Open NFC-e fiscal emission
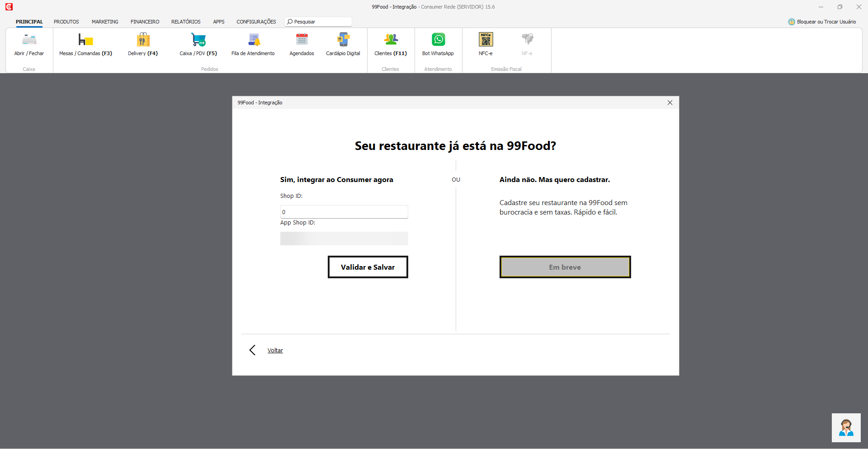The height and width of the screenshot is (449, 868). [x=486, y=41]
